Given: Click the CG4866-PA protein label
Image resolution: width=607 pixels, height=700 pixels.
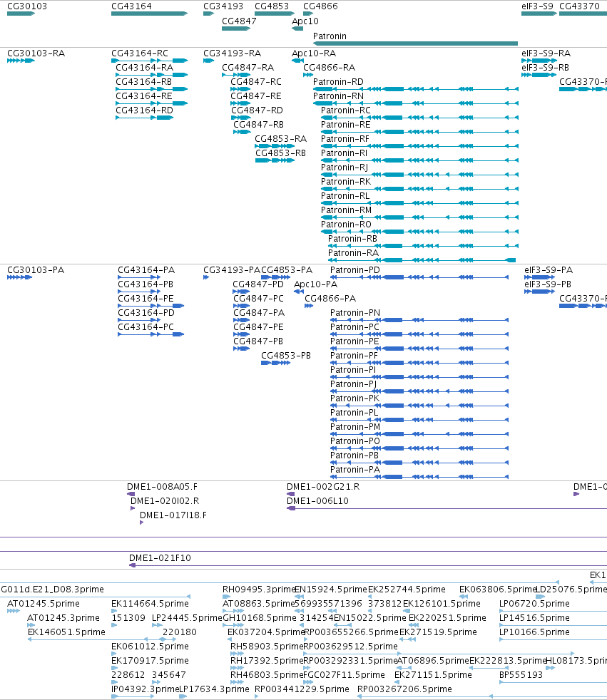Looking at the screenshot, I should click(x=330, y=299).
